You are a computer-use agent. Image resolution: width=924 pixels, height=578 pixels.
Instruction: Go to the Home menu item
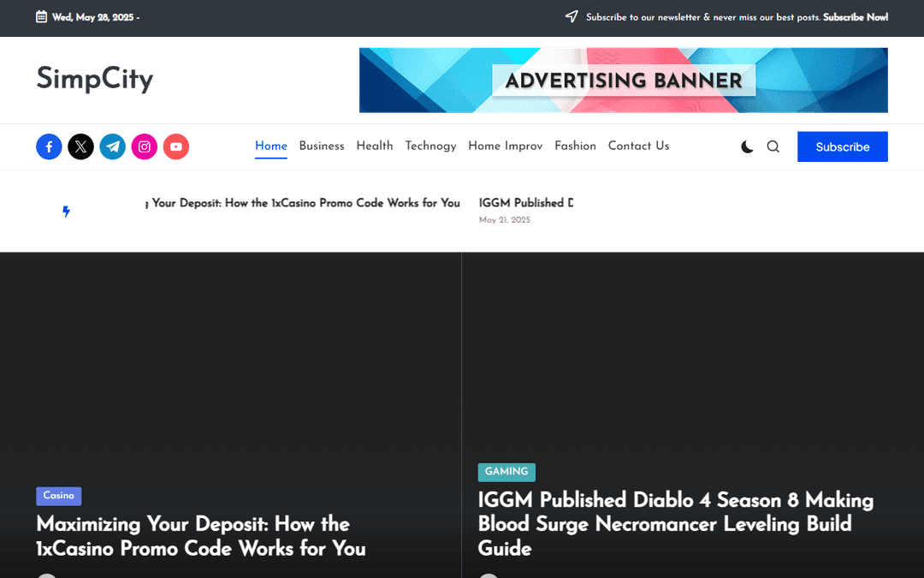coord(271,146)
